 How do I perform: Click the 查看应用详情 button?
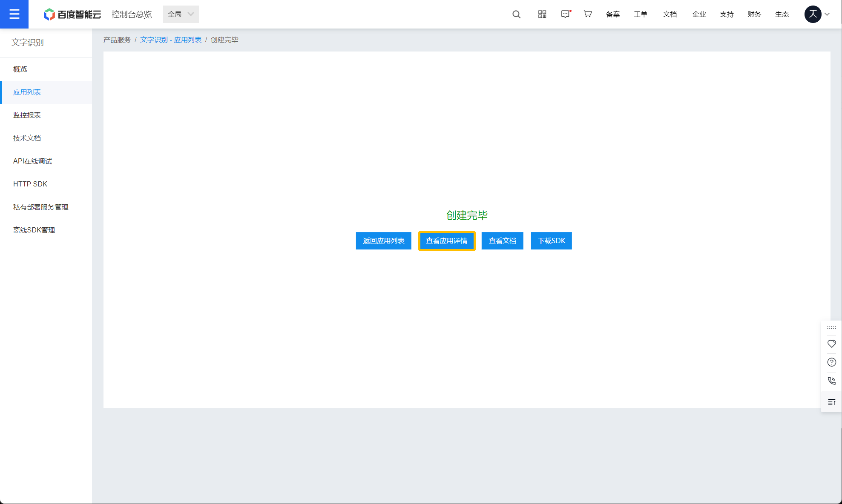click(446, 241)
